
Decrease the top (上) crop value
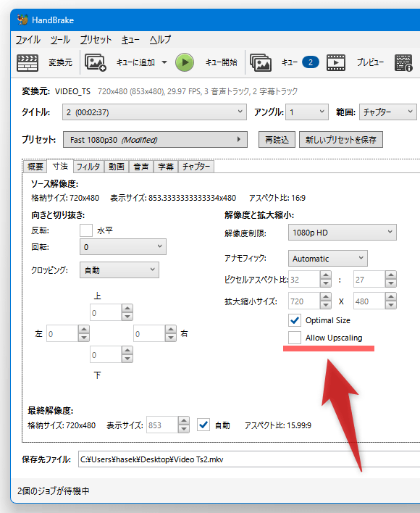(127, 317)
